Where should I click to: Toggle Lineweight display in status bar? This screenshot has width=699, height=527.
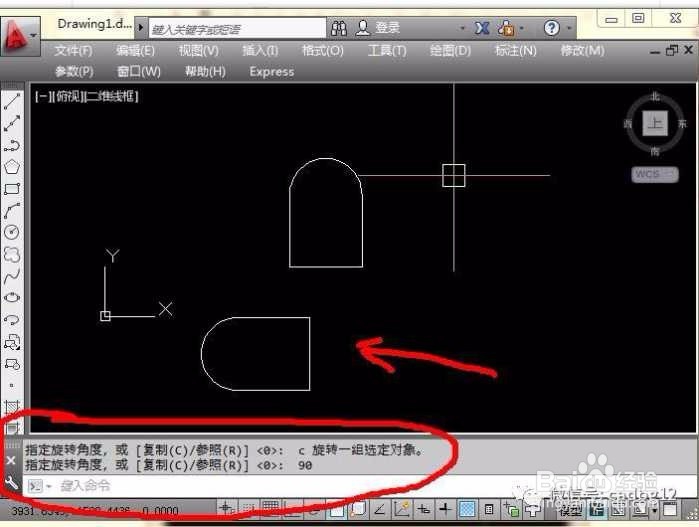coord(445,509)
